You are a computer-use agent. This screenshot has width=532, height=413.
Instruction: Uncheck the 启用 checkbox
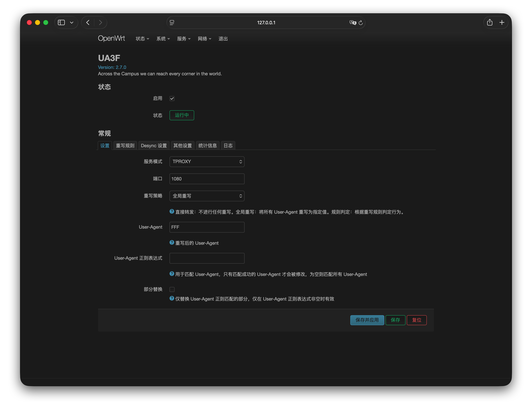click(172, 98)
